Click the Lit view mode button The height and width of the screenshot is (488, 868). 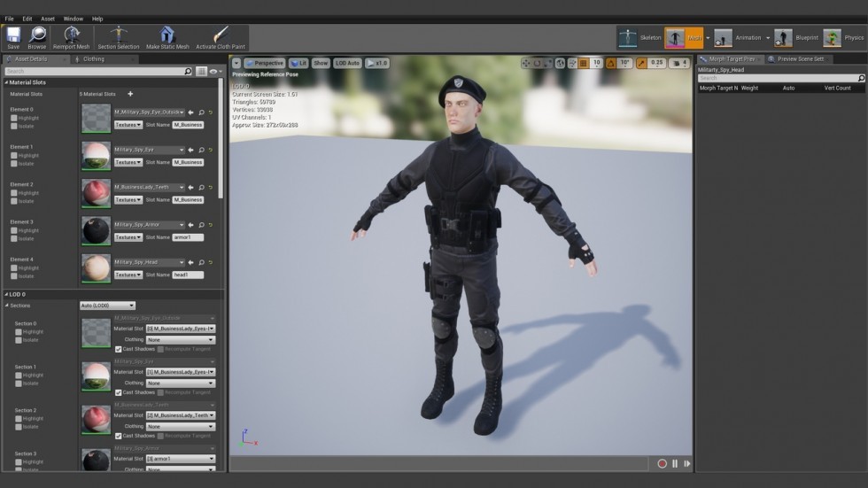298,63
